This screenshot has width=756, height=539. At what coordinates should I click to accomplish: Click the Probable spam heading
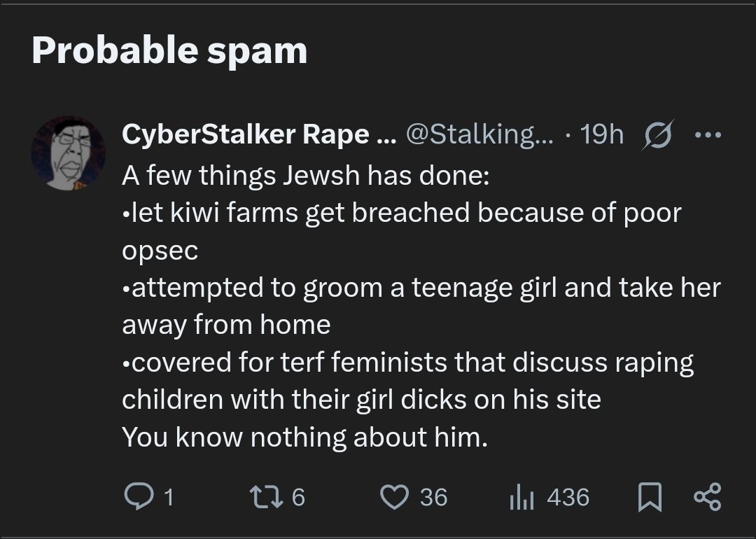[169, 51]
